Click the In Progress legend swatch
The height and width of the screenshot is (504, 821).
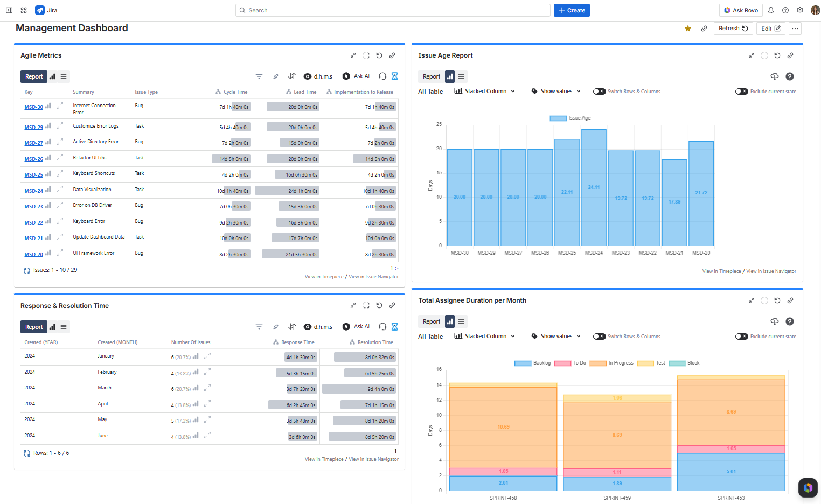(x=600, y=363)
